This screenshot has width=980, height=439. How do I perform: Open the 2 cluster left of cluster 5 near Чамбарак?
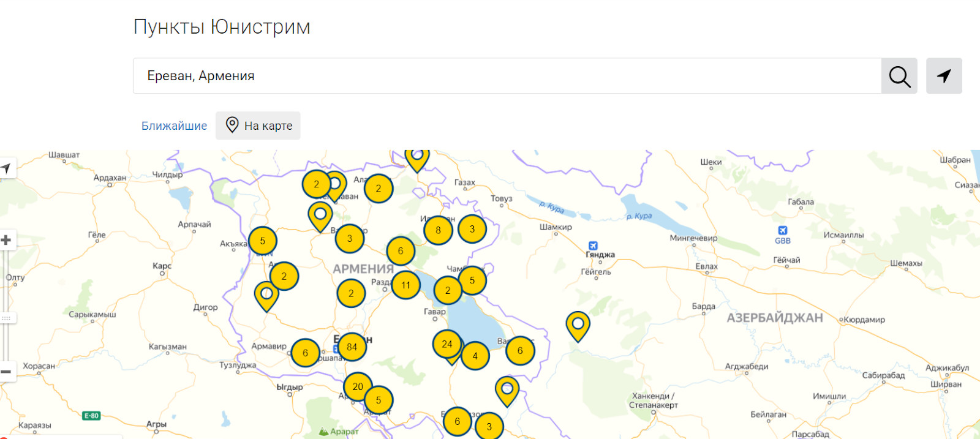[448, 291]
